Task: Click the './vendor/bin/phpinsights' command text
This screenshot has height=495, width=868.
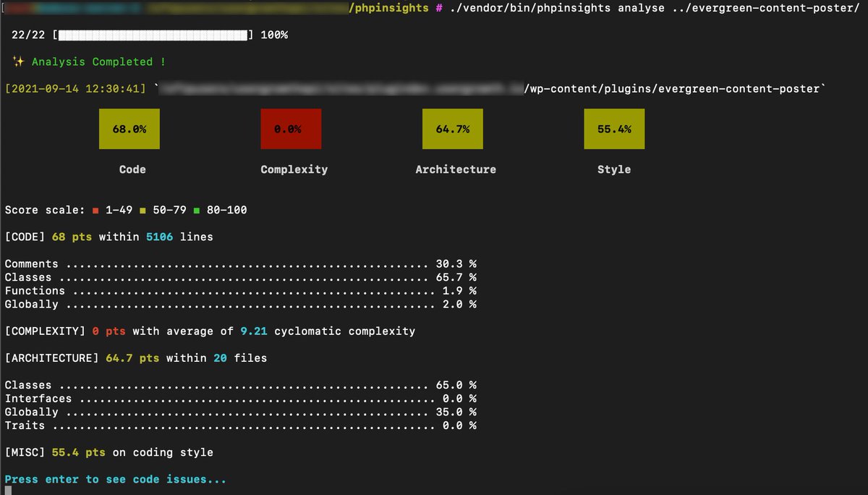Action: point(532,8)
